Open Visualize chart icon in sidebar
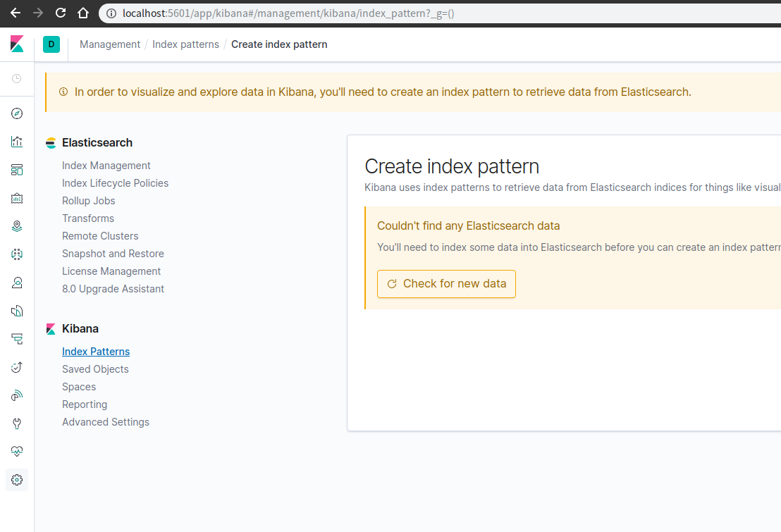This screenshot has width=781, height=532. point(17,142)
